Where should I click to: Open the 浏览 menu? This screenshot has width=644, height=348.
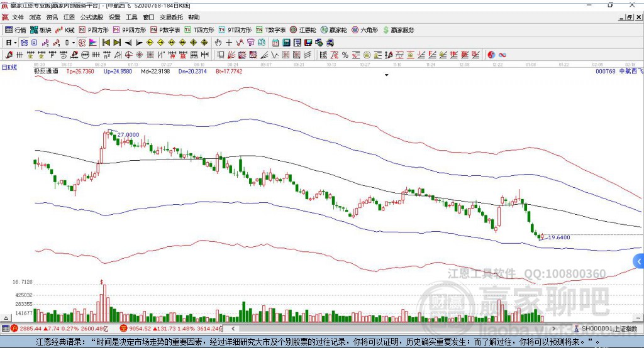(x=35, y=17)
